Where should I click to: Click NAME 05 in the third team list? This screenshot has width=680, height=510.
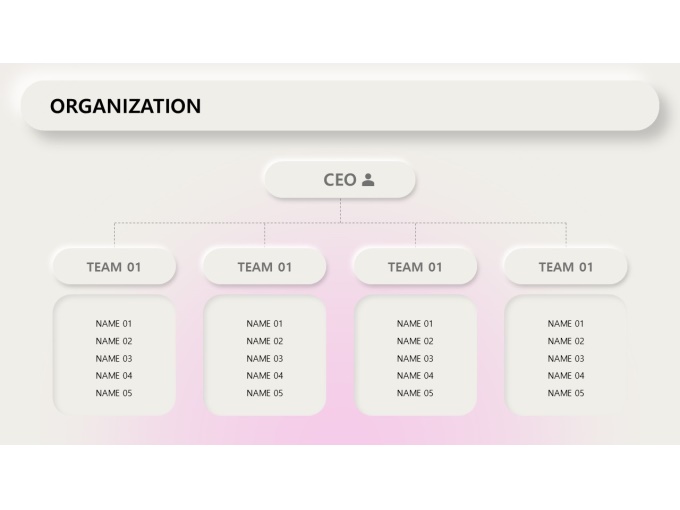[x=415, y=393]
